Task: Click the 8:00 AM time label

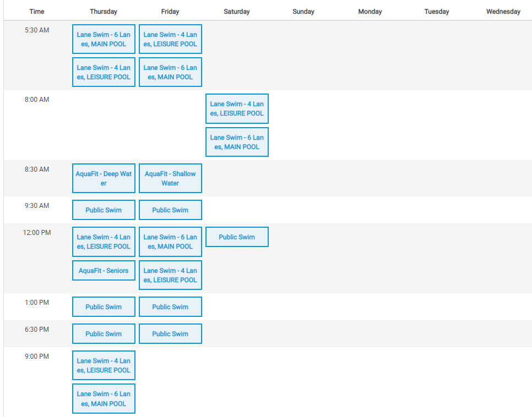Action: 37,100
